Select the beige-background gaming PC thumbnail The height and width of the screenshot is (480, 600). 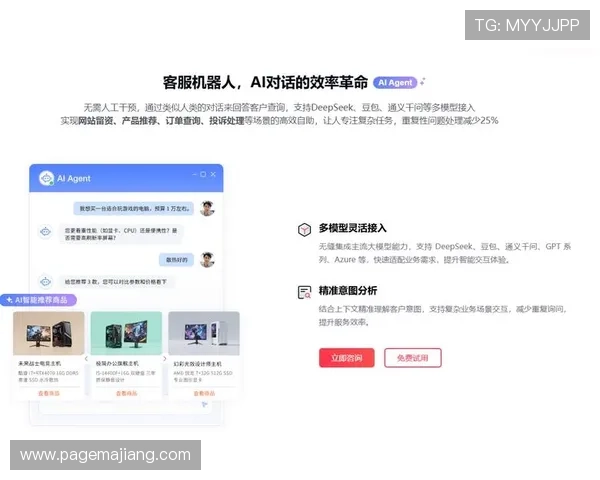[49, 333]
